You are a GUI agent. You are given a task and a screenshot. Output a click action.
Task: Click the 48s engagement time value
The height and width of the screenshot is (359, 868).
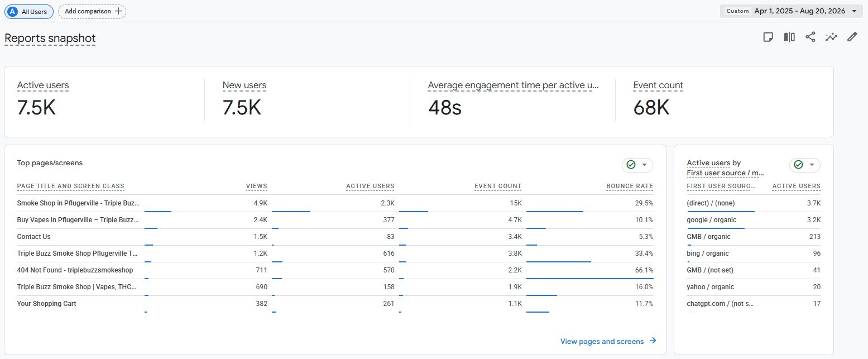tap(445, 108)
